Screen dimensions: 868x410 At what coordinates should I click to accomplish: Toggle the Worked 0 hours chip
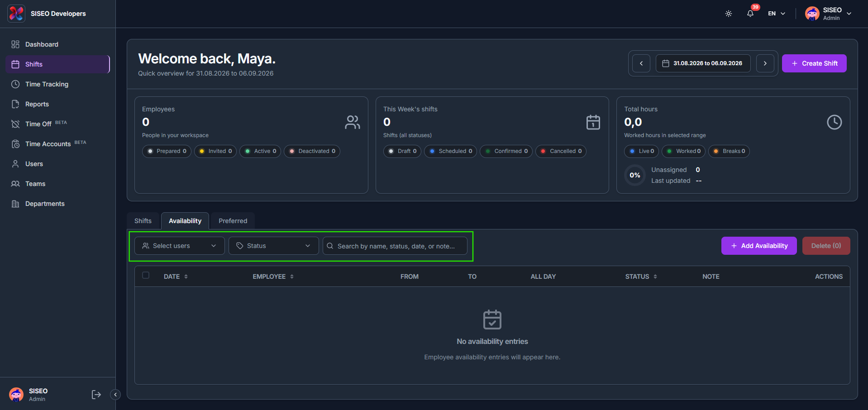pyautogui.click(x=683, y=151)
